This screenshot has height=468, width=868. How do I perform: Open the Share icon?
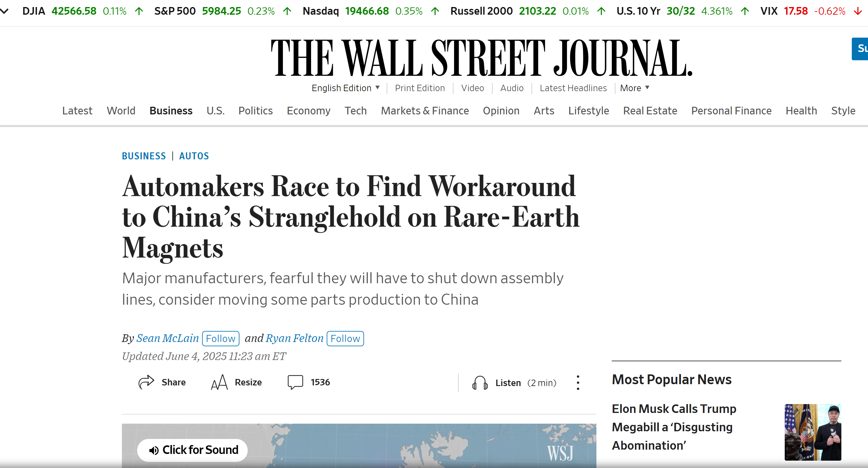[x=146, y=382]
